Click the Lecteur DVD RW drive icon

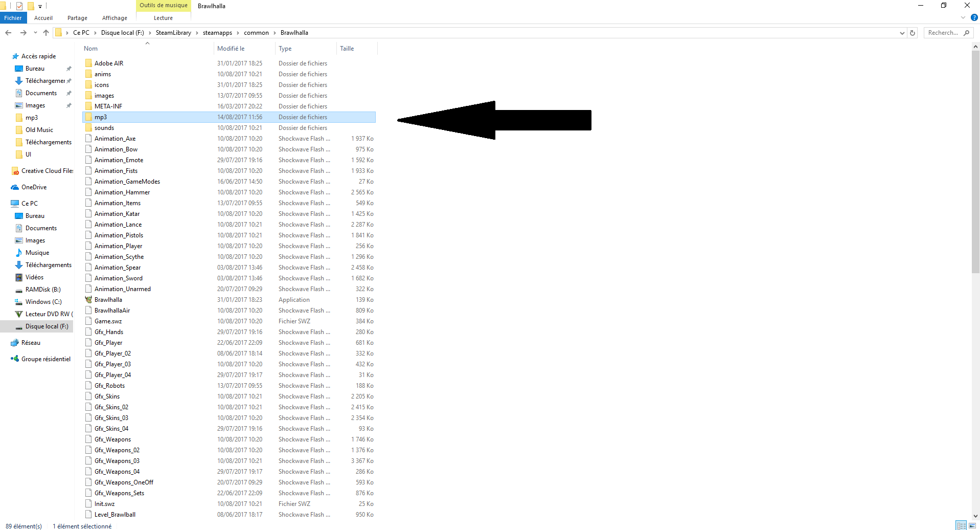pos(19,314)
